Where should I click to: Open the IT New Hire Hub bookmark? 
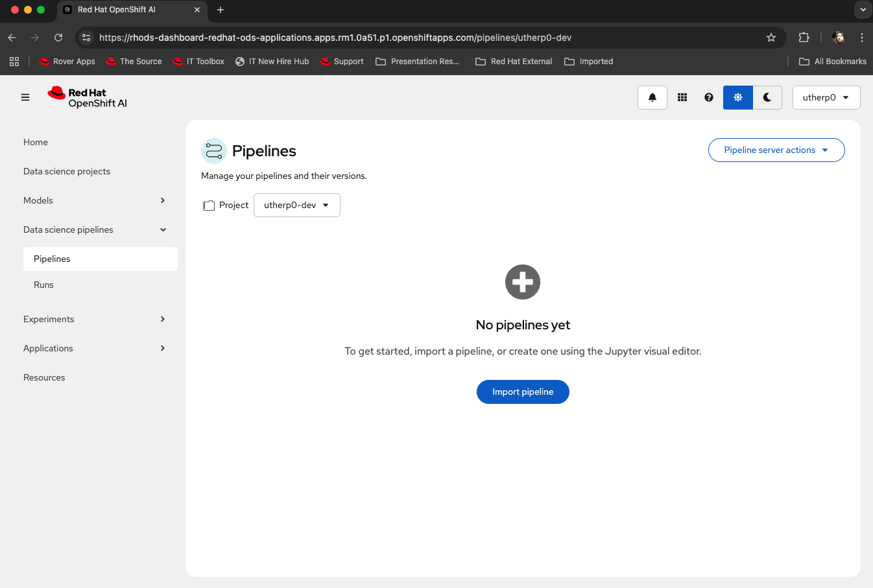click(272, 62)
